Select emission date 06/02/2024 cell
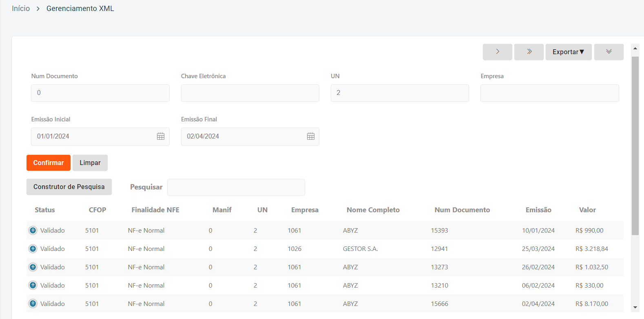The width and height of the screenshot is (644, 319). pos(538,286)
